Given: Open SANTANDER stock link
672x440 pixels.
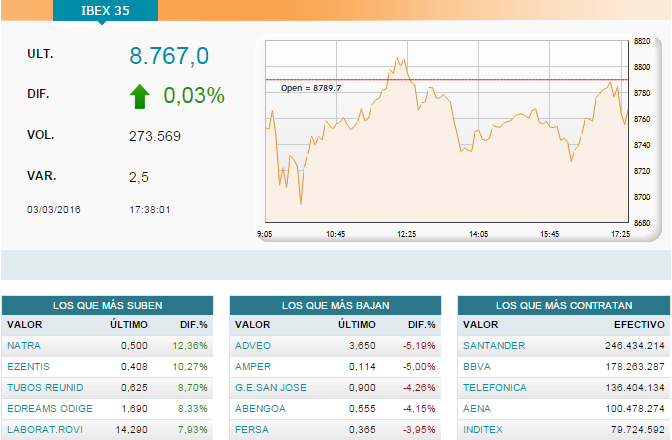Looking at the screenshot, I should click(494, 345).
